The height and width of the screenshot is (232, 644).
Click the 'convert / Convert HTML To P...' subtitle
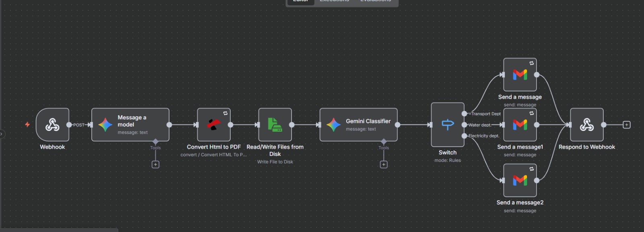[x=214, y=155]
